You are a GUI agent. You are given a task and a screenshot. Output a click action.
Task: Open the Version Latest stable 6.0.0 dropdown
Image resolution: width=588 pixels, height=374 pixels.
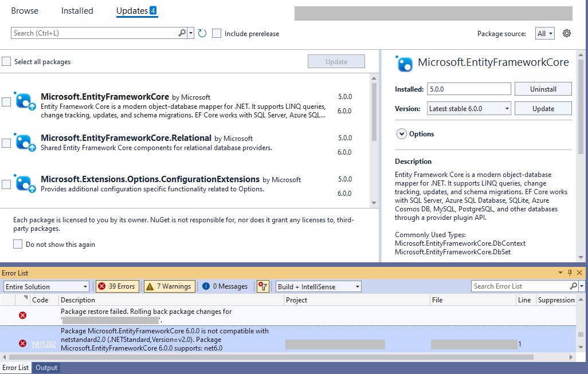click(469, 109)
